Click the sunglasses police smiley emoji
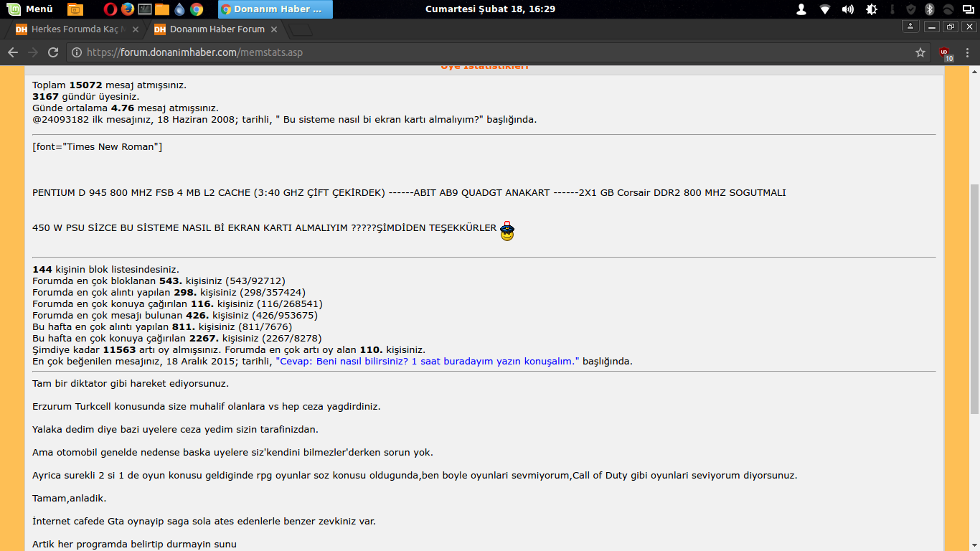This screenshot has width=980, height=551. [x=507, y=230]
